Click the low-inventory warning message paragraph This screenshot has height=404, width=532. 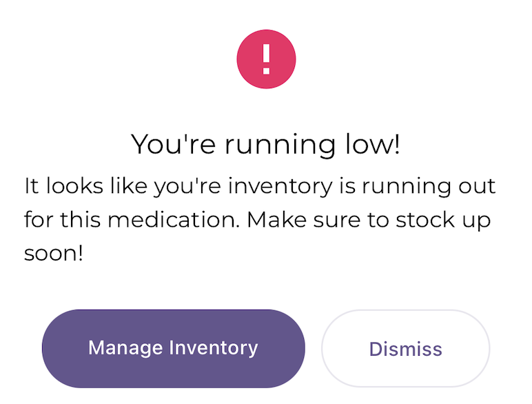[259, 219]
